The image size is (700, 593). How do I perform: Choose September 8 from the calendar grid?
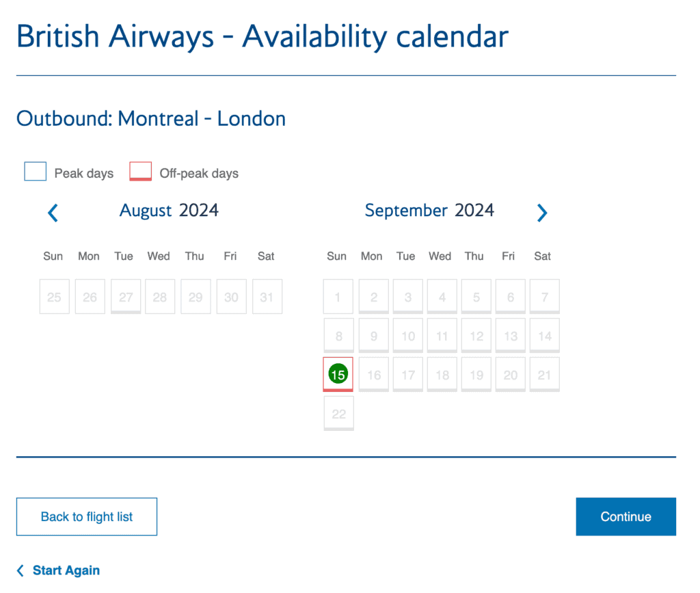[x=338, y=335]
